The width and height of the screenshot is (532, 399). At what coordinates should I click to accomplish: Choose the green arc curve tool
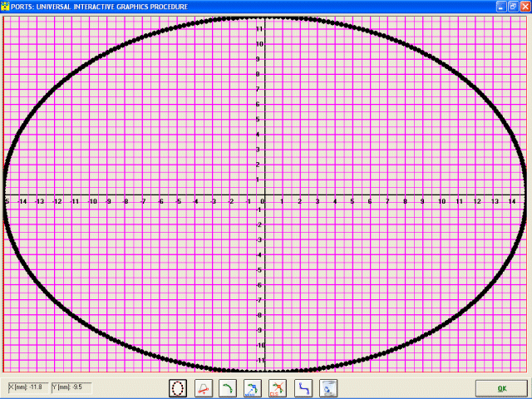click(x=228, y=388)
